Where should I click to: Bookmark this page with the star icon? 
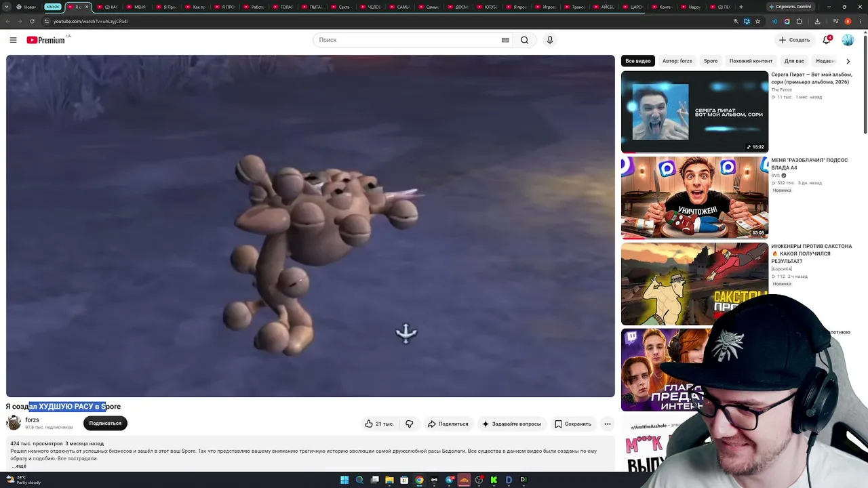pos(757,21)
